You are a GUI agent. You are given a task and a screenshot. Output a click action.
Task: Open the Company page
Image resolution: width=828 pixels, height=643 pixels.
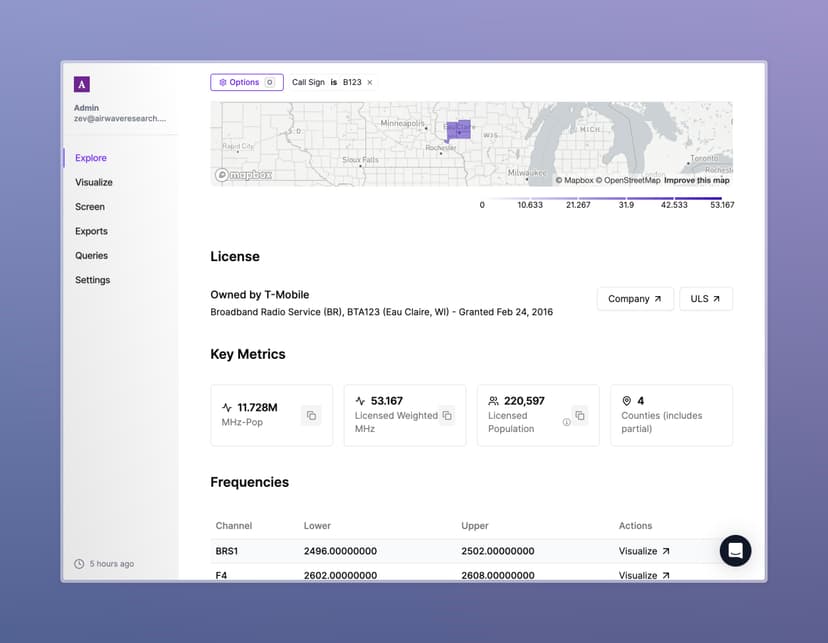click(635, 298)
